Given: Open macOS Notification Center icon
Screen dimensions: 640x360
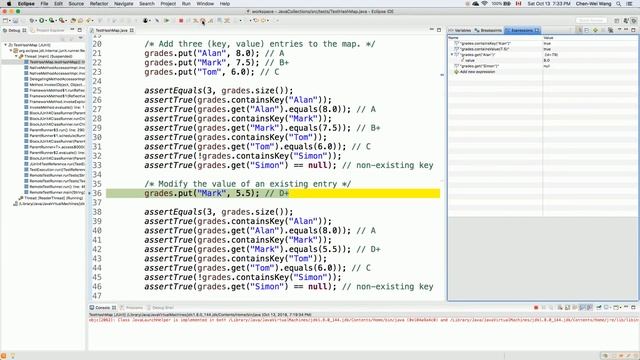Looking at the screenshot, I should 630,4.
